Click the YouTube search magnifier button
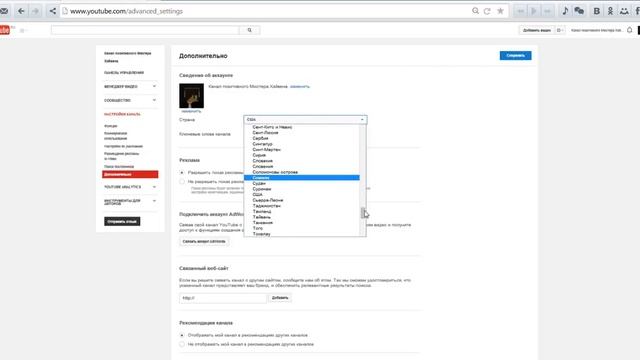 click(249, 30)
